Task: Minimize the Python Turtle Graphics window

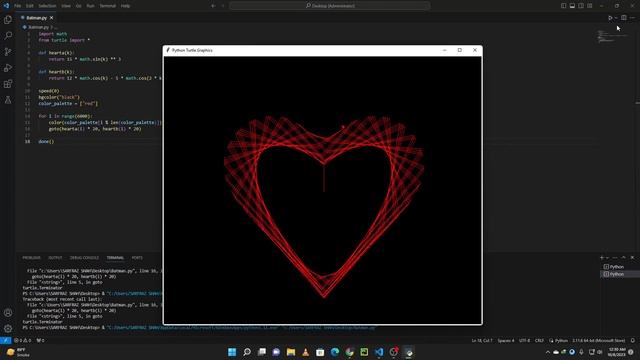Action: [x=444, y=50]
